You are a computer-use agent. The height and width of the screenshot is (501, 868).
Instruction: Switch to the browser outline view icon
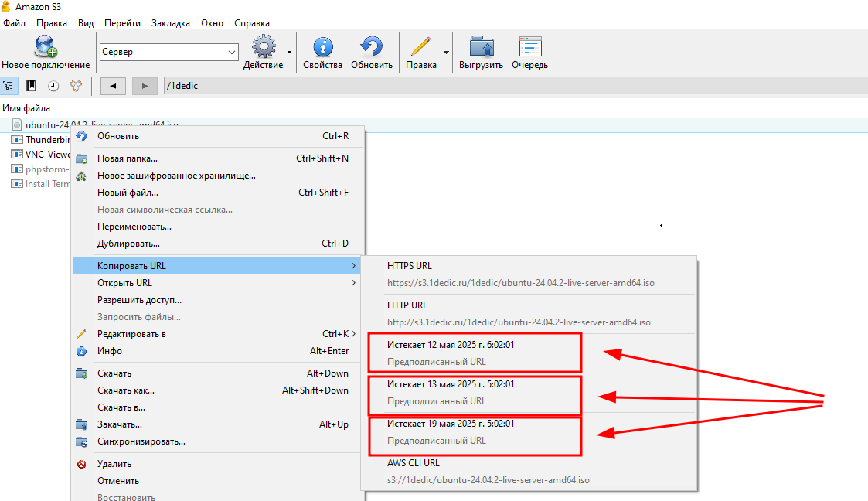pyautogui.click(x=9, y=86)
